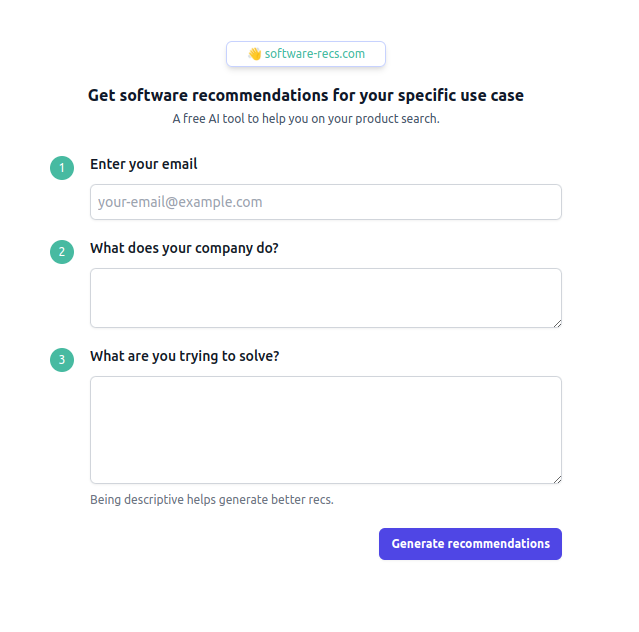This screenshot has height=632, width=639.
Task: Click the step 1 number badge
Action: pos(62,168)
